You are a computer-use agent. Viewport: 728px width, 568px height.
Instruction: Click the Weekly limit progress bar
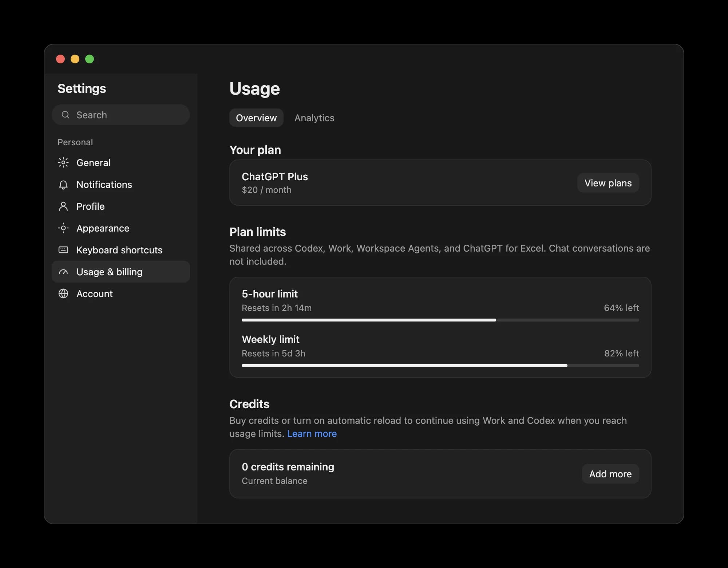pos(440,366)
